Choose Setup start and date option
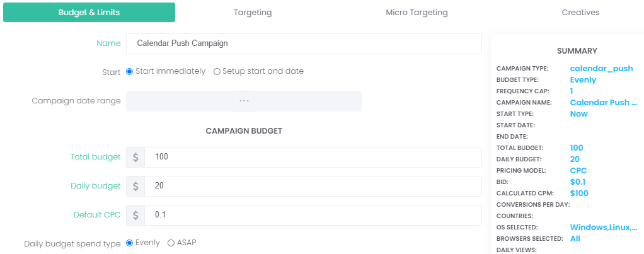644x254 pixels. (x=217, y=71)
